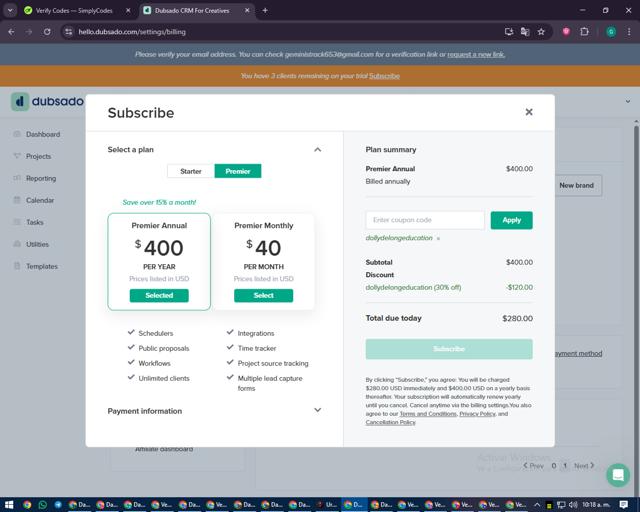This screenshot has height=512, width=640.
Task: Open the Privacy Policy link
Action: pyautogui.click(x=477, y=414)
